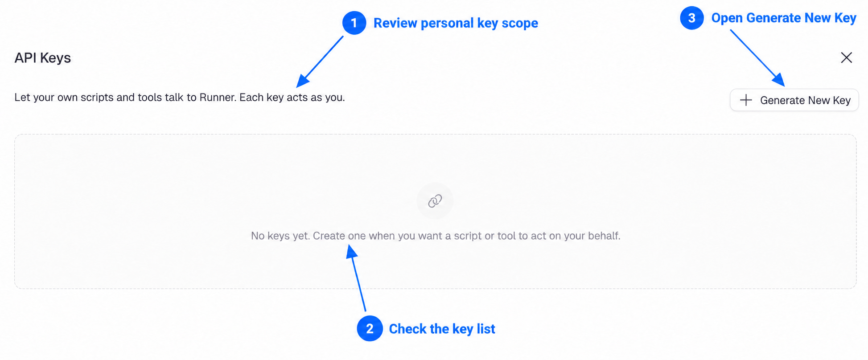The height and width of the screenshot is (360, 868).
Task: Click the "Each key acts as you" description text
Action: tap(292, 97)
